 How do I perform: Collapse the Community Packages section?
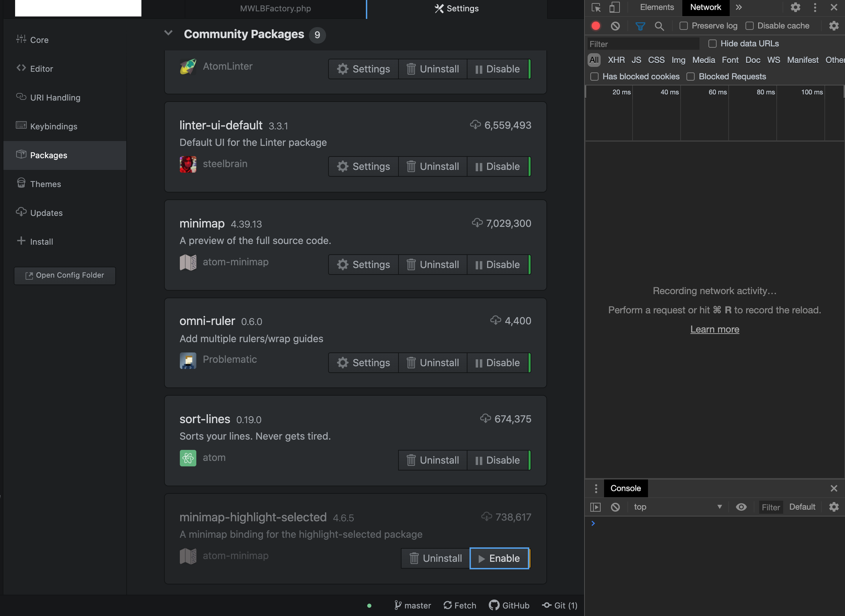tap(168, 33)
